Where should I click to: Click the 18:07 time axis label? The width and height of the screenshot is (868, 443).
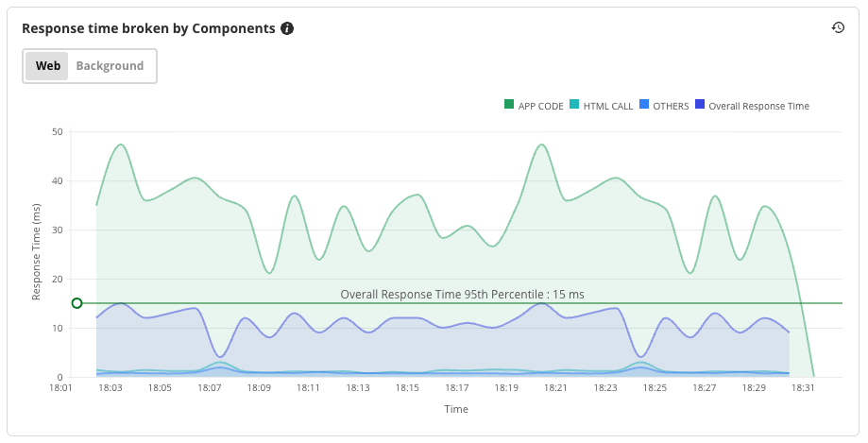(x=210, y=387)
